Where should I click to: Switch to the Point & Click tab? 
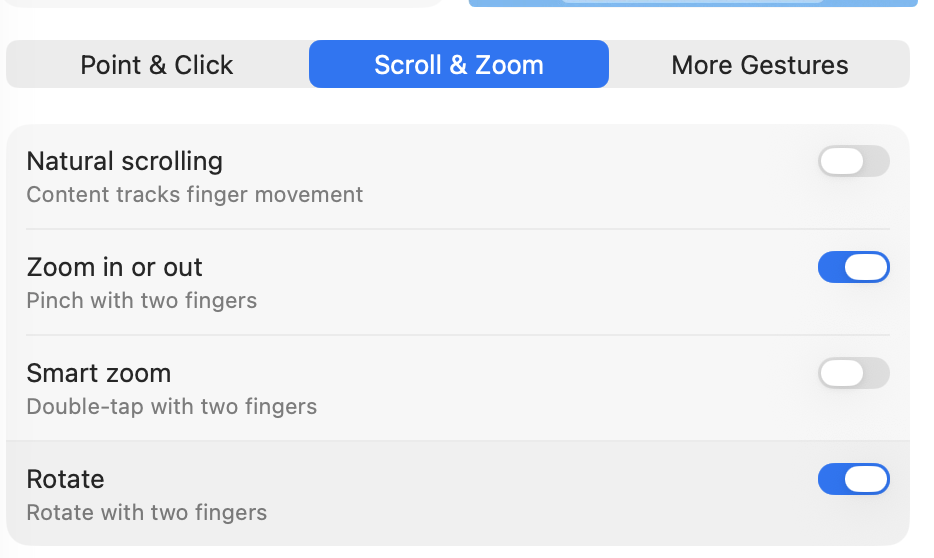pos(157,65)
